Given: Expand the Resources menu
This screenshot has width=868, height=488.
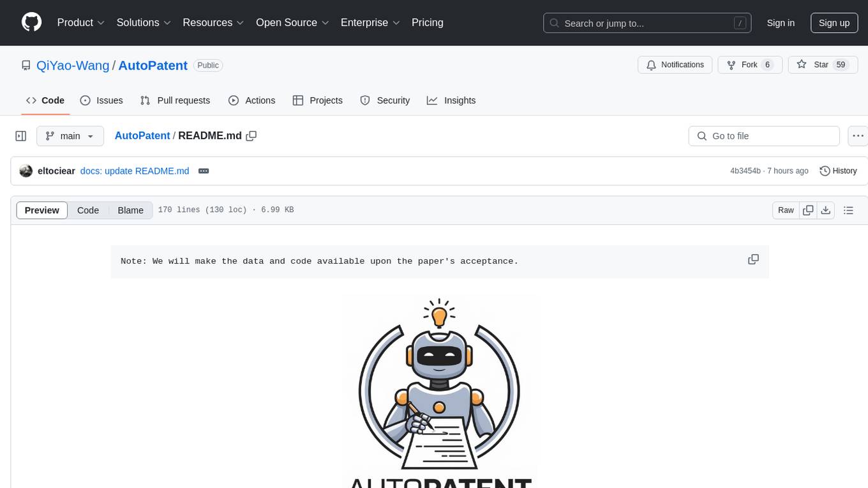Looking at the screenshot, I should click(x=214, y=22).
